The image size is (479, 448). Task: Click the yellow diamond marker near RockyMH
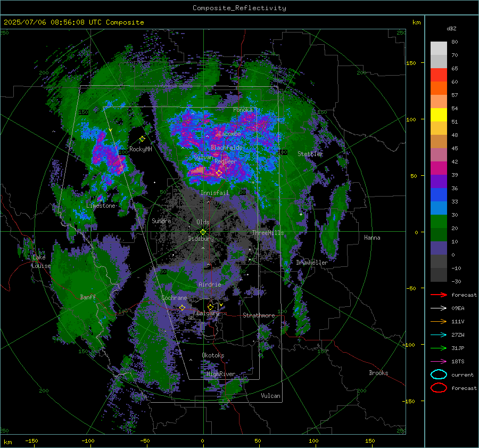pos(142,139)
